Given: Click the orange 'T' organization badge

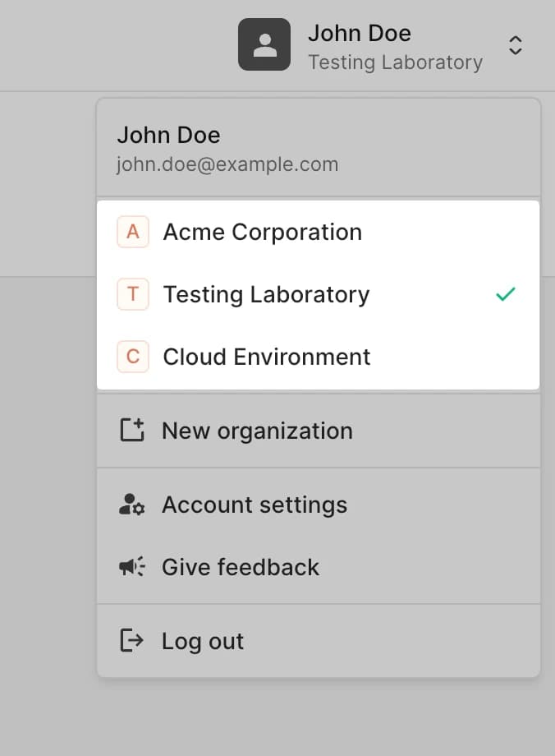Looking at the screenshot, I should (x=133, y=295).
